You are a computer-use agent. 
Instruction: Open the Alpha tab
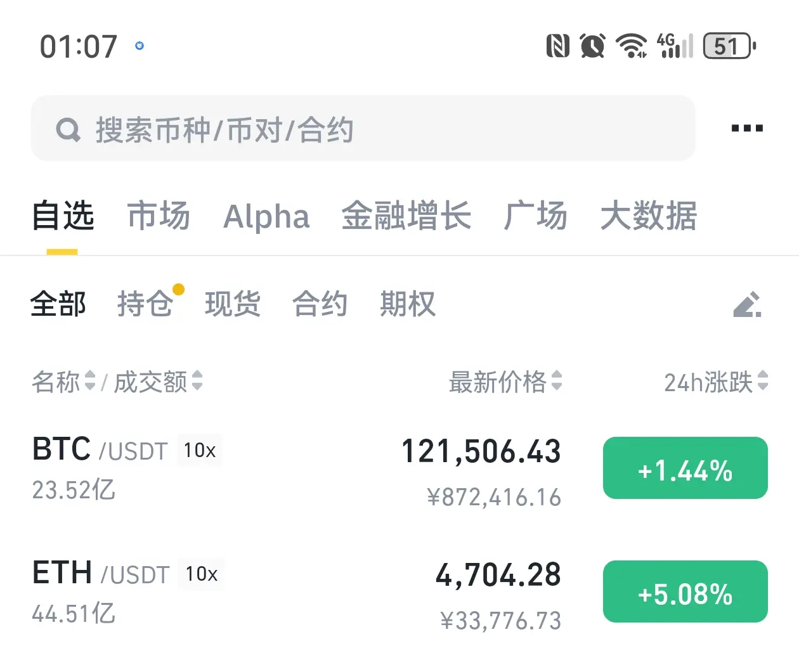click(266, 216)
